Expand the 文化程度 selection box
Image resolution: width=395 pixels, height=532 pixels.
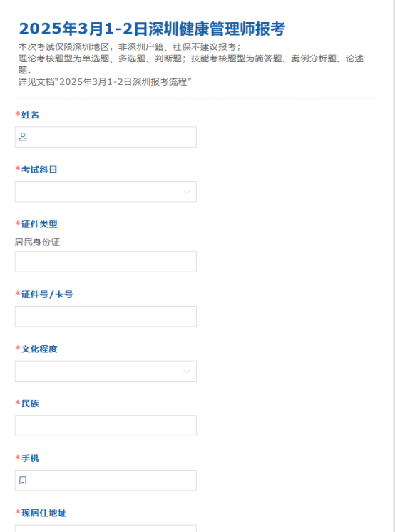coord(106,371)
